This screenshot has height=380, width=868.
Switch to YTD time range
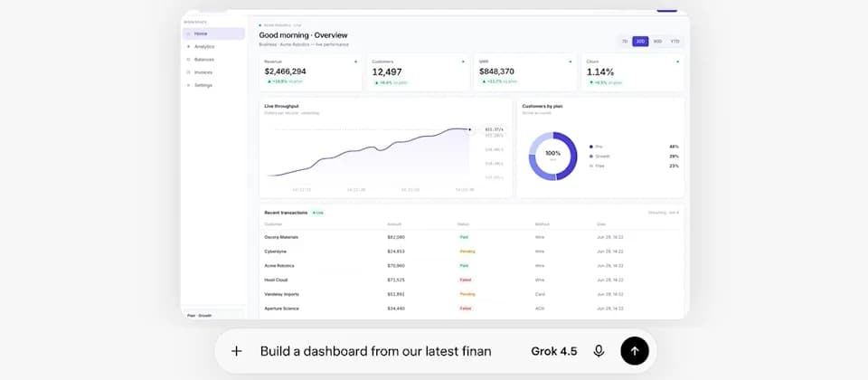(675, 42)
